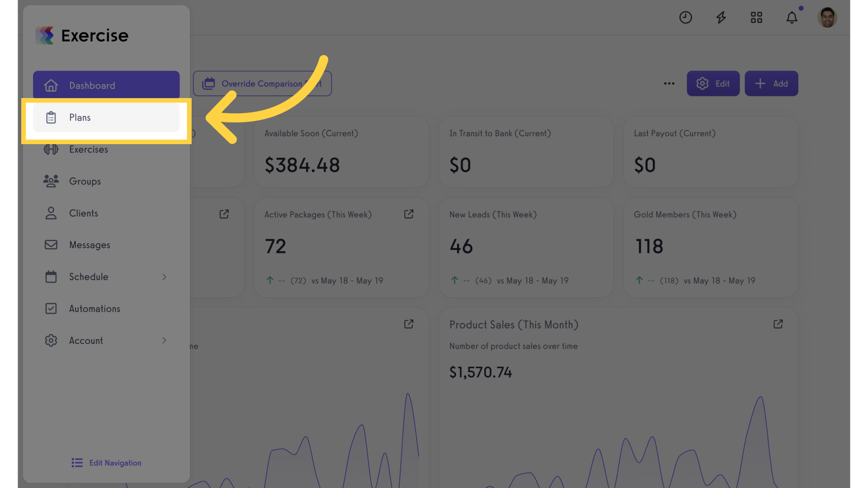Click the Plans clipboard icon
Screen dimensions: 868x488
51,117
